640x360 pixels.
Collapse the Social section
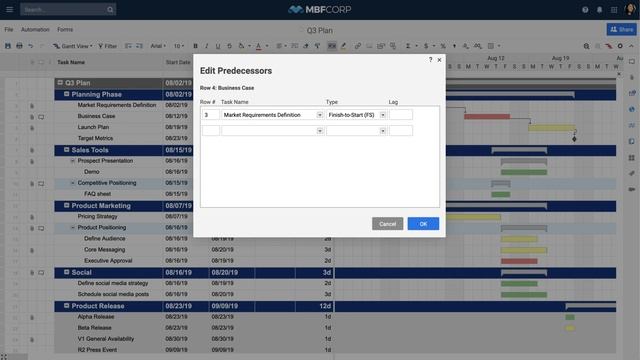67,272
